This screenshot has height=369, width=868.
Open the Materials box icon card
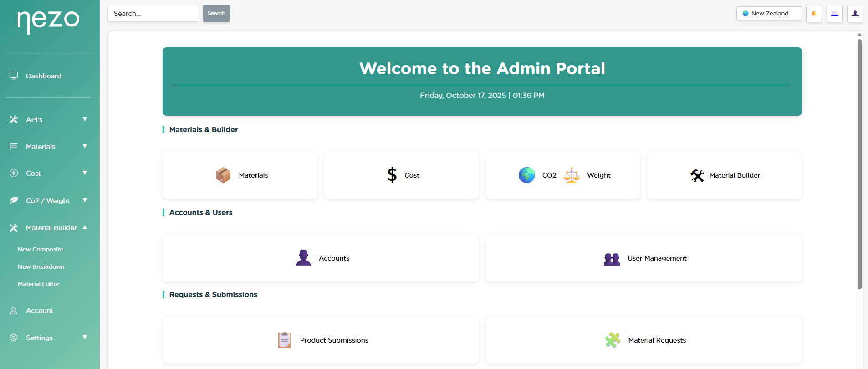click(223, 175)
